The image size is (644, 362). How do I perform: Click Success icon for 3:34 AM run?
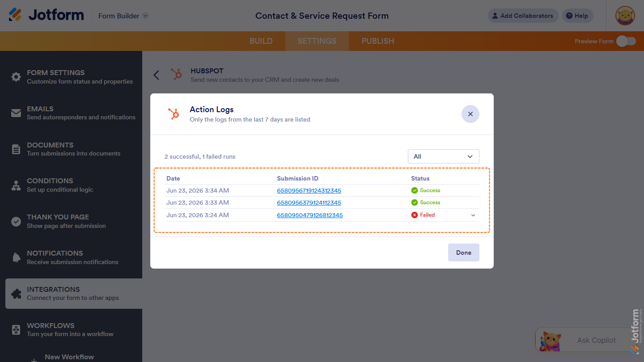(415, 190)
